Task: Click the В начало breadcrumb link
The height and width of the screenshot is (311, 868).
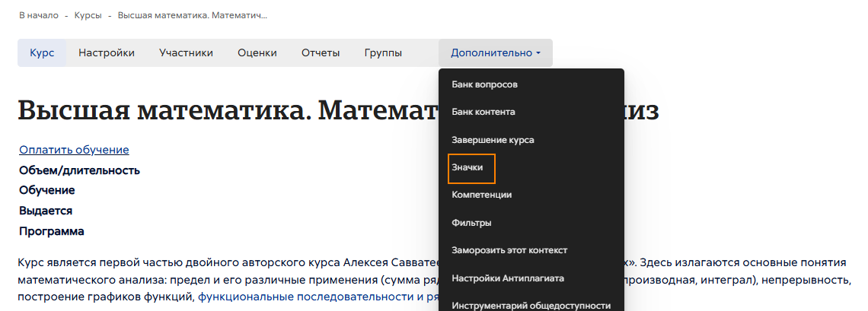Action: [x=37, y=15]
